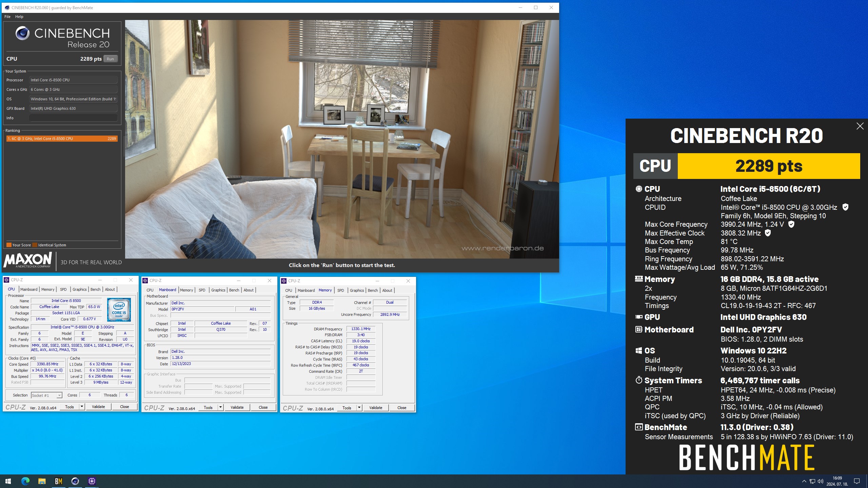
Task: Switch to Bench tab in first CPU-Z window
Action: (x=96, y=289)
